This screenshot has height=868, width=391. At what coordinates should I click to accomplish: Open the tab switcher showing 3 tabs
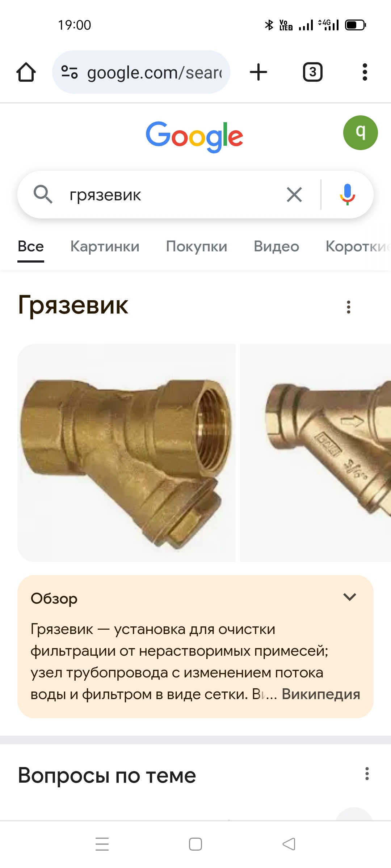312,72
